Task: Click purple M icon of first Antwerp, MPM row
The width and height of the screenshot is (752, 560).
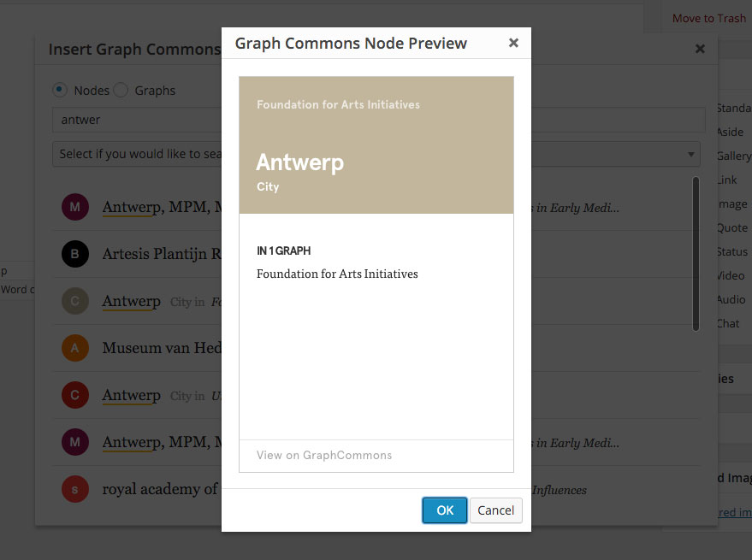Action: point(74,207)
